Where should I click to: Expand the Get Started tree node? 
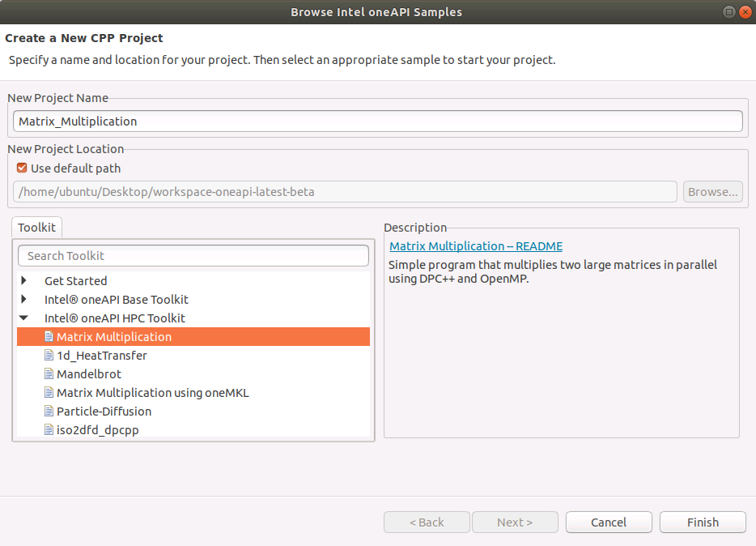tap(23, 280)
